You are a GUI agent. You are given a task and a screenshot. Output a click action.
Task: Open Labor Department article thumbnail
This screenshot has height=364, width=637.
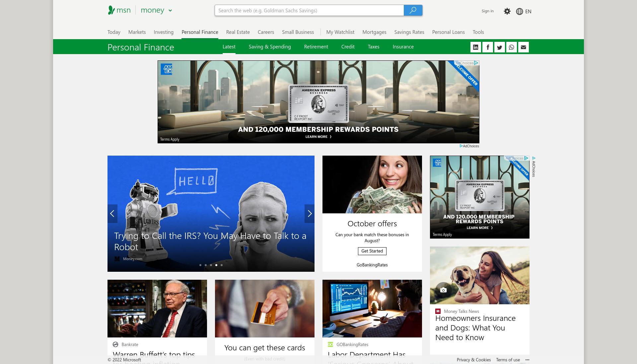[x=372, y=309]
